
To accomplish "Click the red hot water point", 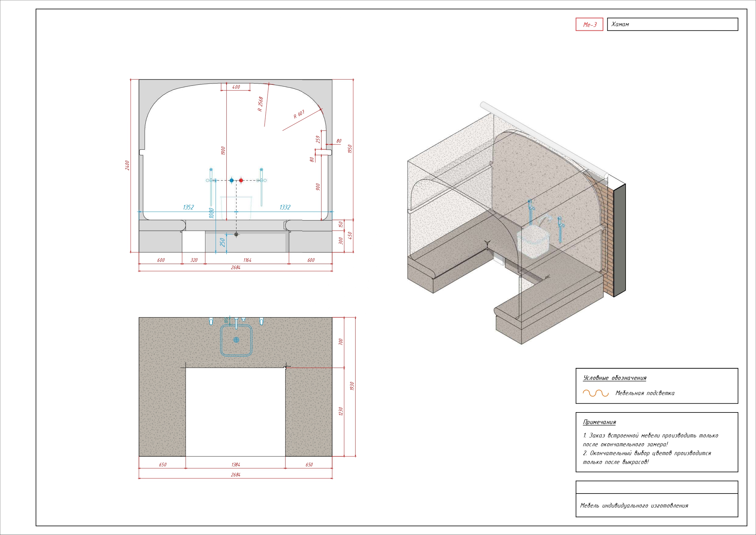I will pos(241,180).
